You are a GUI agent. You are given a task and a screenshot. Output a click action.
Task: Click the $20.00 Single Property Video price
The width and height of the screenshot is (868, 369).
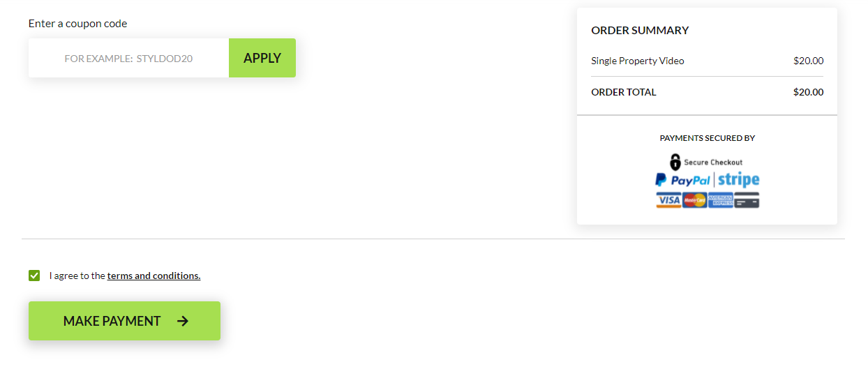(808, 61)
